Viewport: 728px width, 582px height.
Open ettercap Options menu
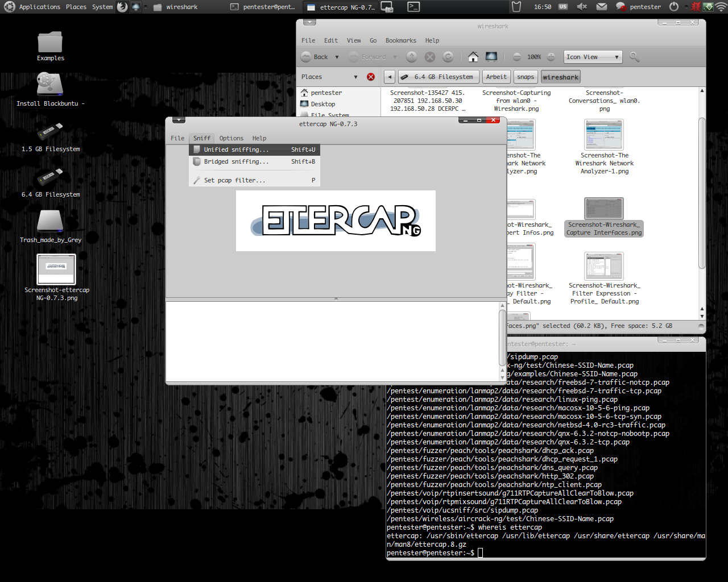pos(231,138)
